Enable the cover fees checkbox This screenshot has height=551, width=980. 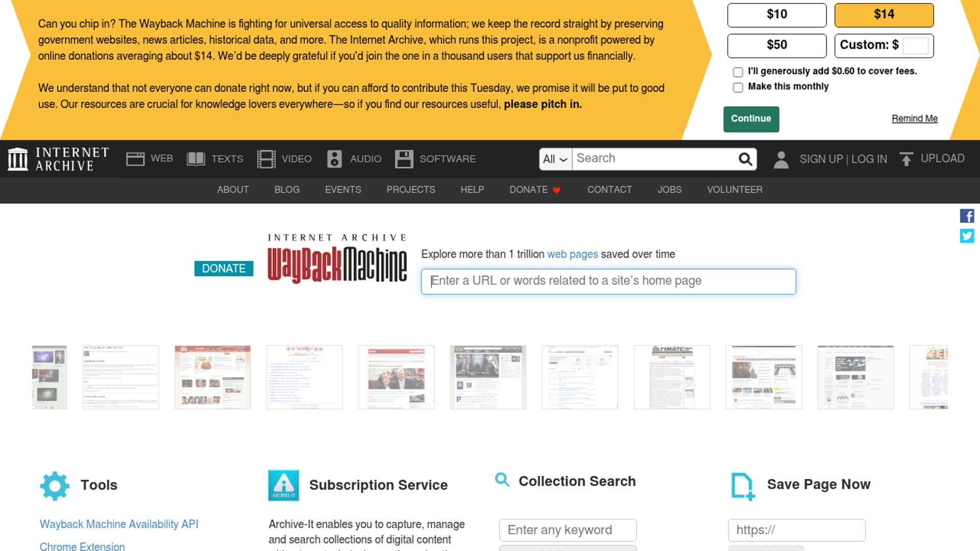point(738,72)
